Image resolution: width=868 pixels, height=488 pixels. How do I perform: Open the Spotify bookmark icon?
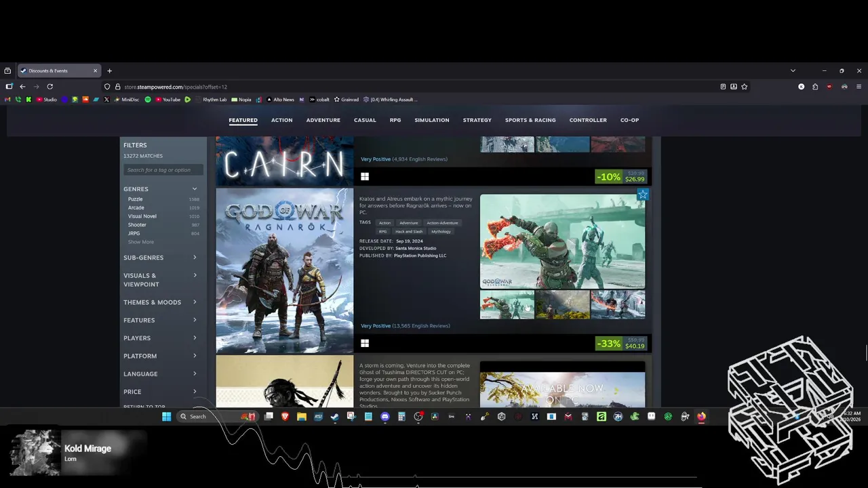[148, 100]
